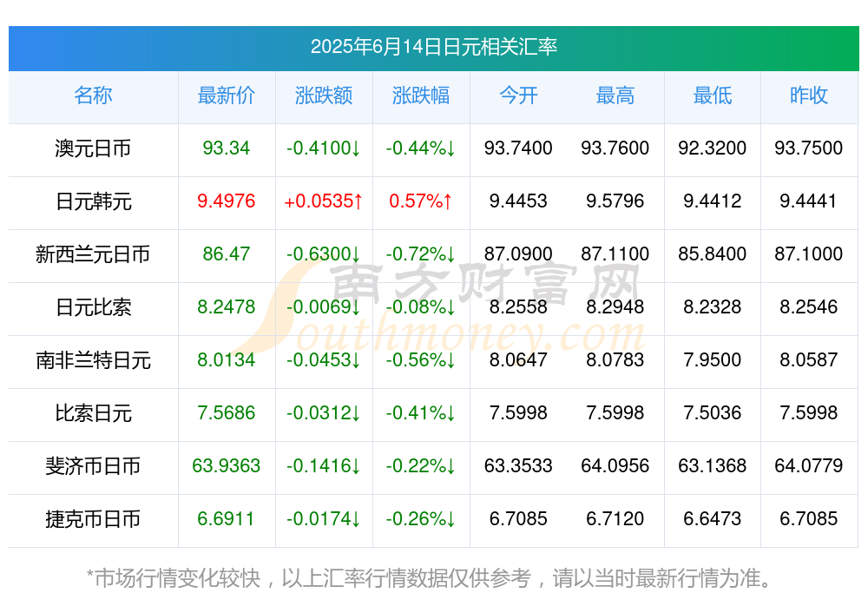Click opening value 87.0900
The image size is (868, 606).
[518, 254]
